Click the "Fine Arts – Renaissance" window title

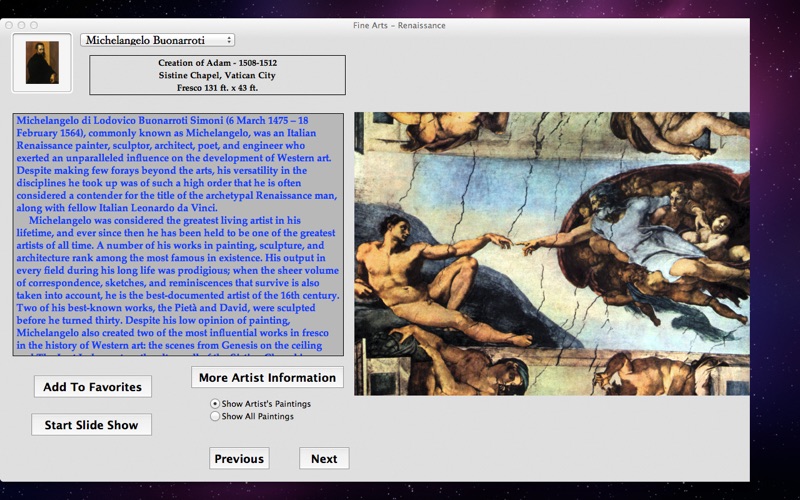pos(399,25)
